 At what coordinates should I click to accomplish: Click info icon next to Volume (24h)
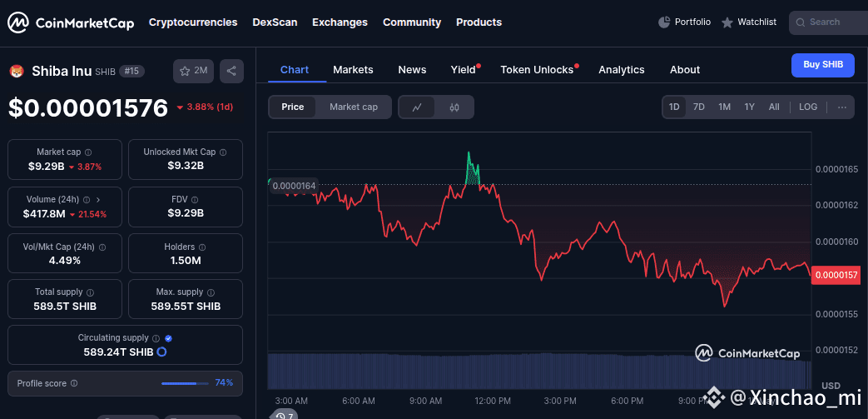pyautogui.click(x=87, y=200)
